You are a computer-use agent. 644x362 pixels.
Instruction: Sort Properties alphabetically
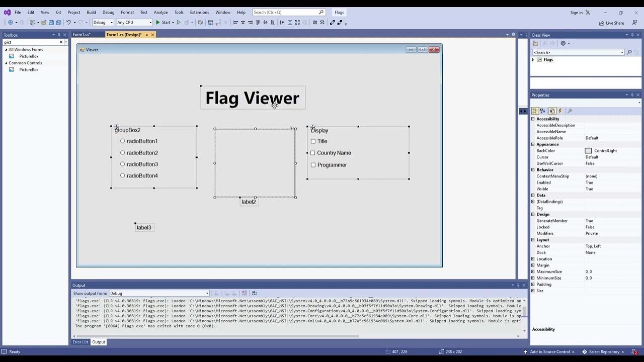point(543,111)
